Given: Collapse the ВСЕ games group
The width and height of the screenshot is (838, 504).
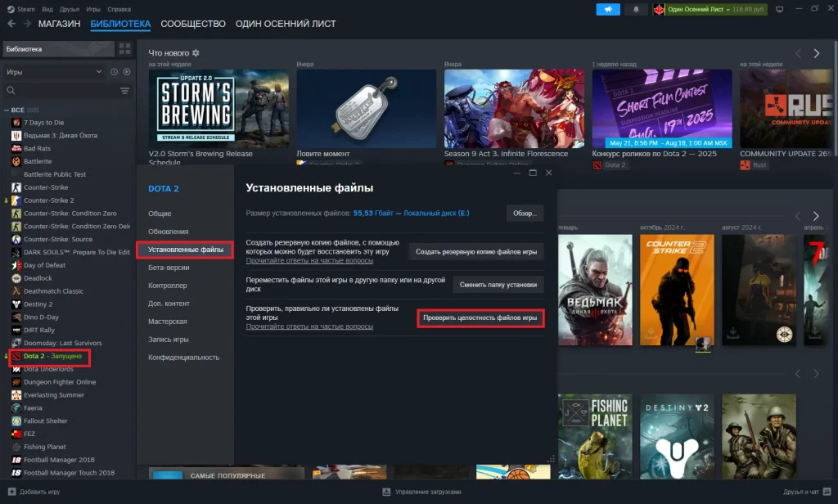Looking at the screenshot, I should (7, 110).
